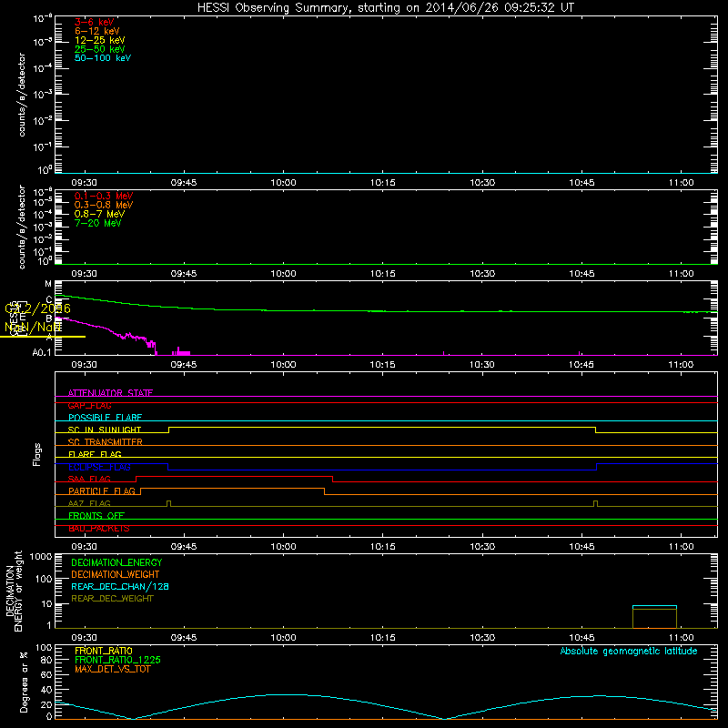Select 09:45 tick label under top keV panel

click(x=184, y=183)
